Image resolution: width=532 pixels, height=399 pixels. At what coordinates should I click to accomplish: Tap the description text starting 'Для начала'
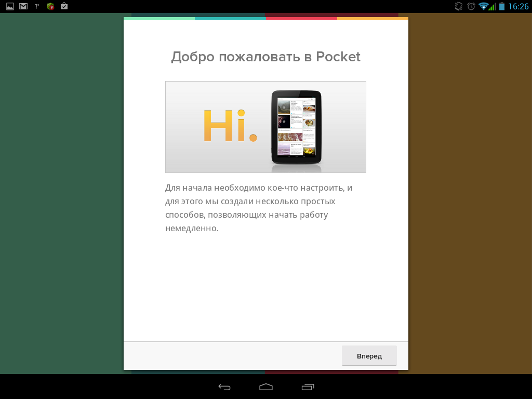[259, 208]
